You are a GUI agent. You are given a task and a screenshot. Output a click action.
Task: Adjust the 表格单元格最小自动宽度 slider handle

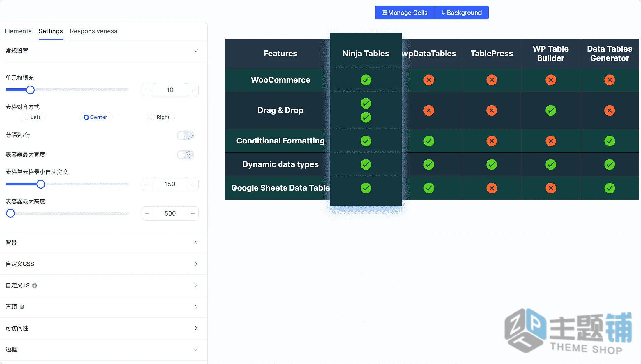(x=41, y=184)
